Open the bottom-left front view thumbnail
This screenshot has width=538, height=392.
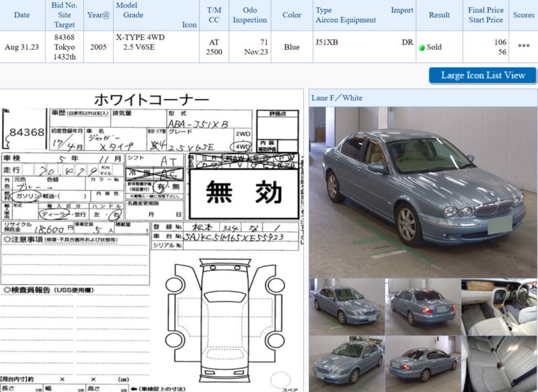[346, 364]
